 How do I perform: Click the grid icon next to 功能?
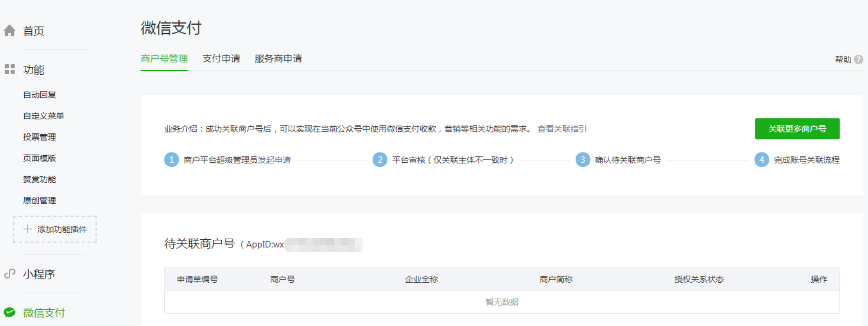(10, 69)
